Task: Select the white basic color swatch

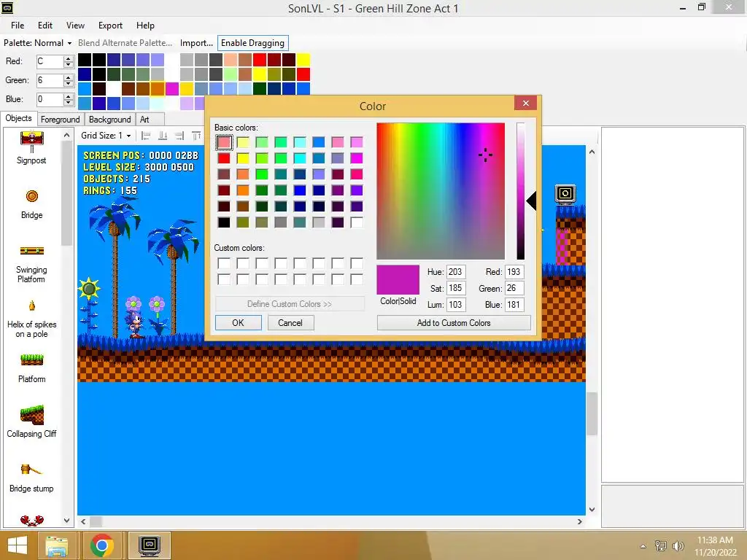Action: click(x=357, y=222)
